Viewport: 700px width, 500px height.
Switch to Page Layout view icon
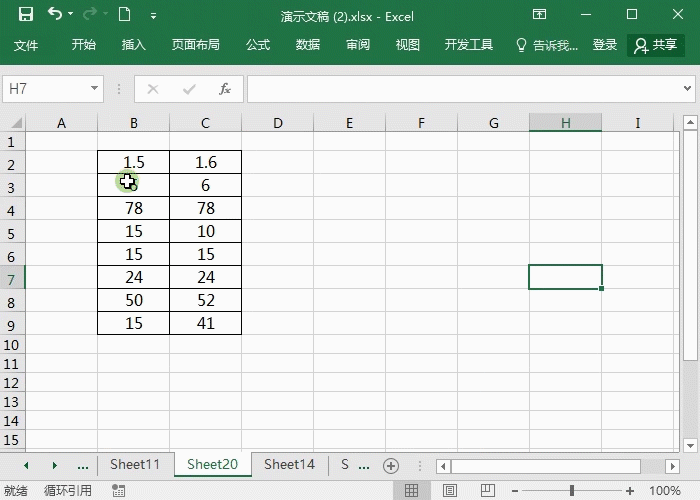(450, 491)
